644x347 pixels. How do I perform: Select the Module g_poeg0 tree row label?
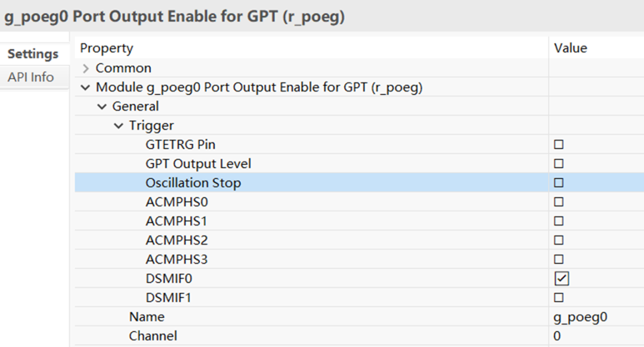click(259, 88)
